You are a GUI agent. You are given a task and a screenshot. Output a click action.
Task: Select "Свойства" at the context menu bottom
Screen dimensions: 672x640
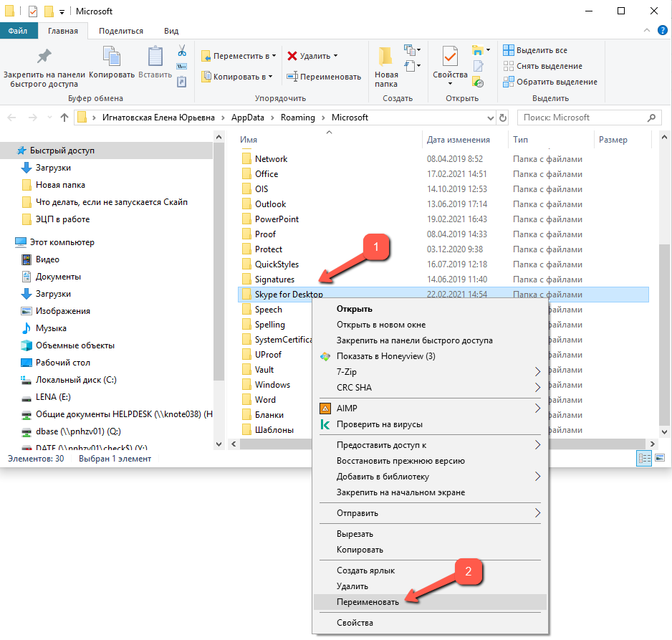[355, 623]
